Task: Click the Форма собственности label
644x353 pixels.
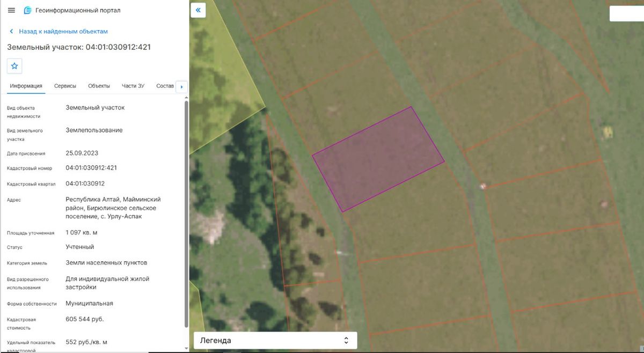Action: pyautogui.click(x=32, y=304)
